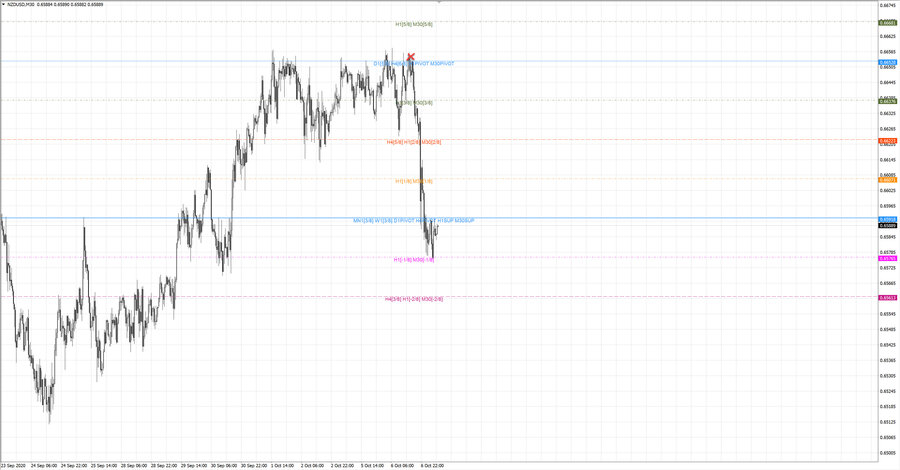Click the 'H1[3/8] M30[3/8]' olive level label
Screen dimensions: 900x470
(414, 103)
